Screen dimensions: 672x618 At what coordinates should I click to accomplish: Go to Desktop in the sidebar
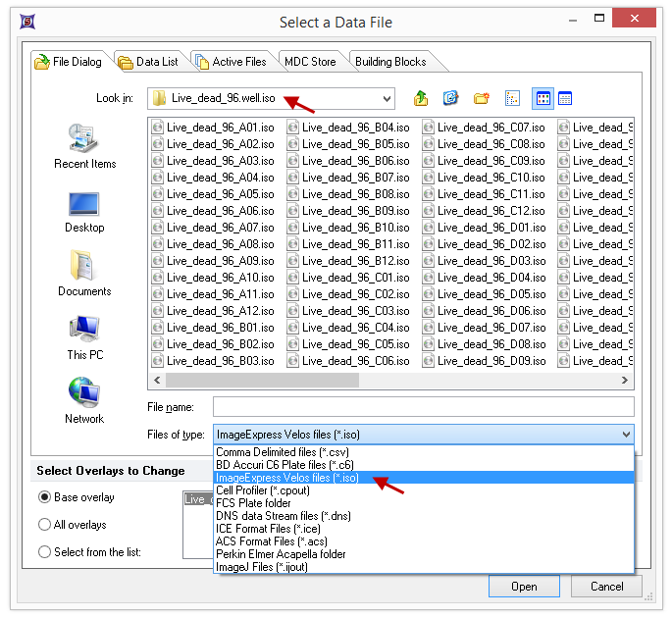(x=84, y=211)
